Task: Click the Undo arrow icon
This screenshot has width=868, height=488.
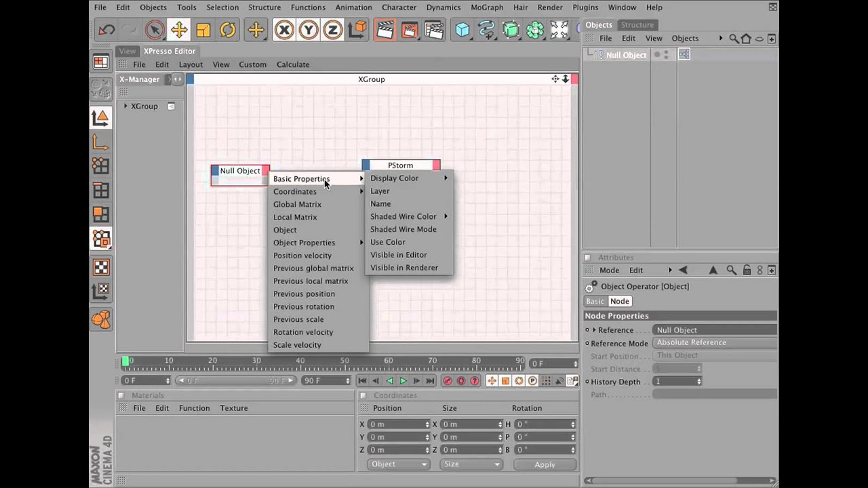Action: [106, 30]
